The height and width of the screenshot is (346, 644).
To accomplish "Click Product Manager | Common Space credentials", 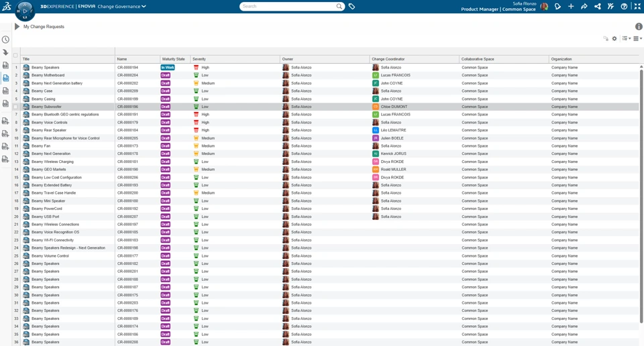I will 498,9.
